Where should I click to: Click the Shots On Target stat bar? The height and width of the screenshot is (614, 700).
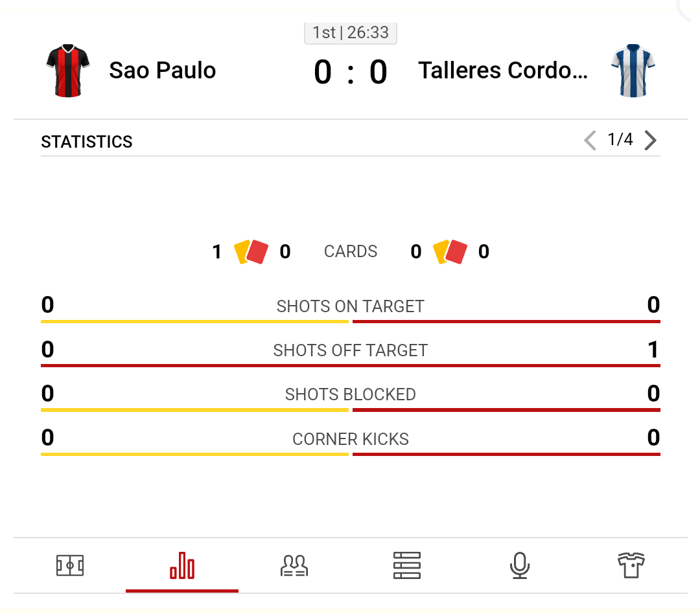pos(350,321)
